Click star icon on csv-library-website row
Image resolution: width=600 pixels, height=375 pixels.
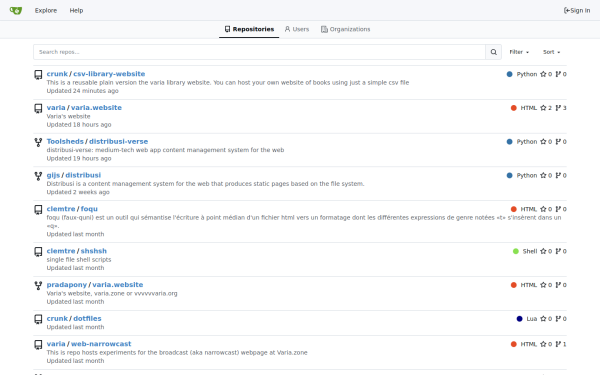coord(543,74)
